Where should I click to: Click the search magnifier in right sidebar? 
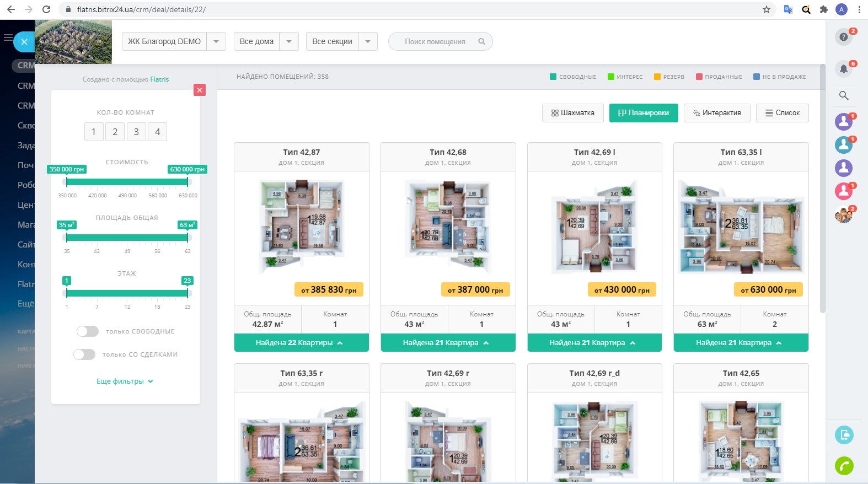pyautogui.click(x=843, y=95)
